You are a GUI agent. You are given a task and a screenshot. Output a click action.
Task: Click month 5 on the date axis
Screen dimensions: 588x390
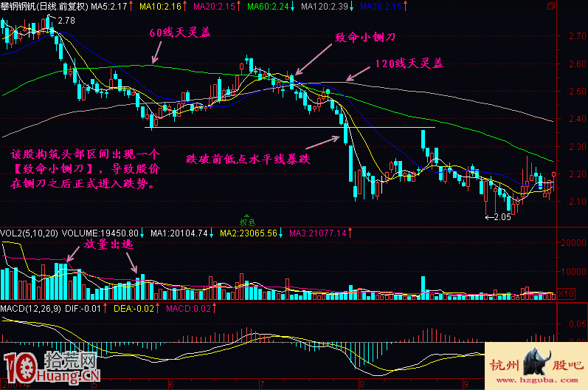point(94,385)
